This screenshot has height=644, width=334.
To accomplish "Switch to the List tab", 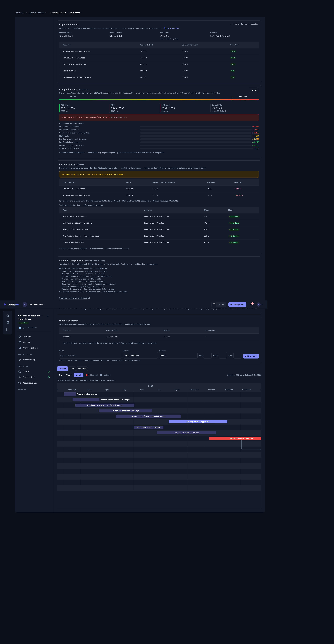I will (72, 369).
